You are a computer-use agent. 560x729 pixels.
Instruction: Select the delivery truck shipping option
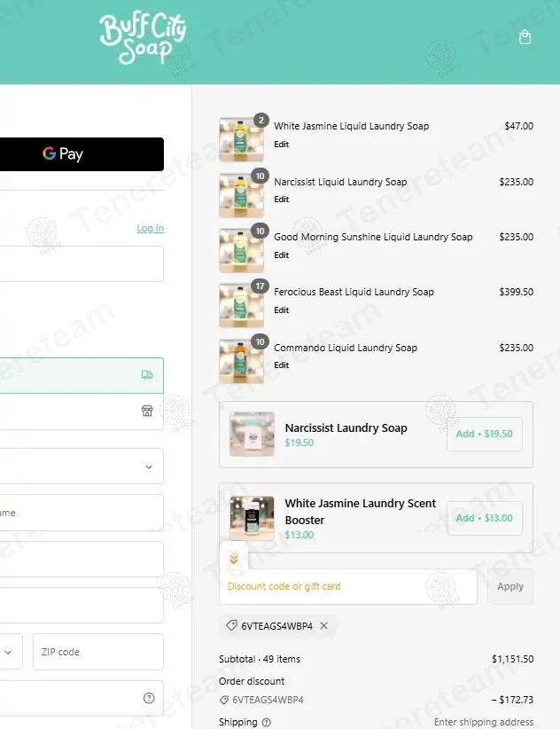click(x=82, y=375)
